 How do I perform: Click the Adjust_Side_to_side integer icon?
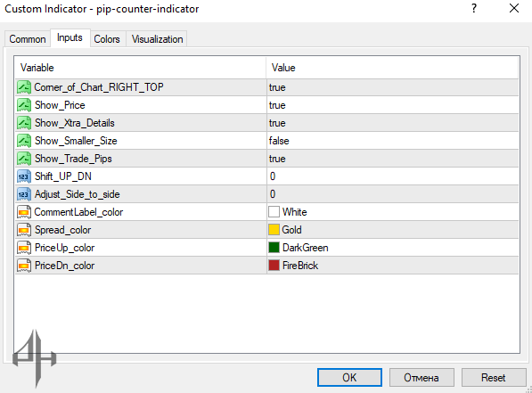[24, 194]
